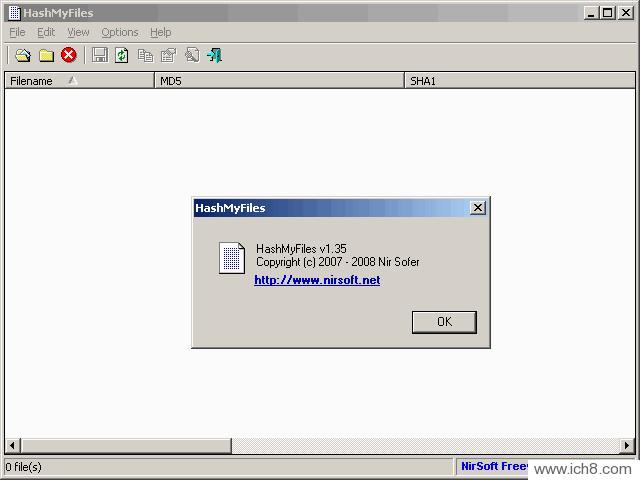This screenshot has width=640, height=480.
Task: Click OK in the About dialog
Action: tap(444, 322)
